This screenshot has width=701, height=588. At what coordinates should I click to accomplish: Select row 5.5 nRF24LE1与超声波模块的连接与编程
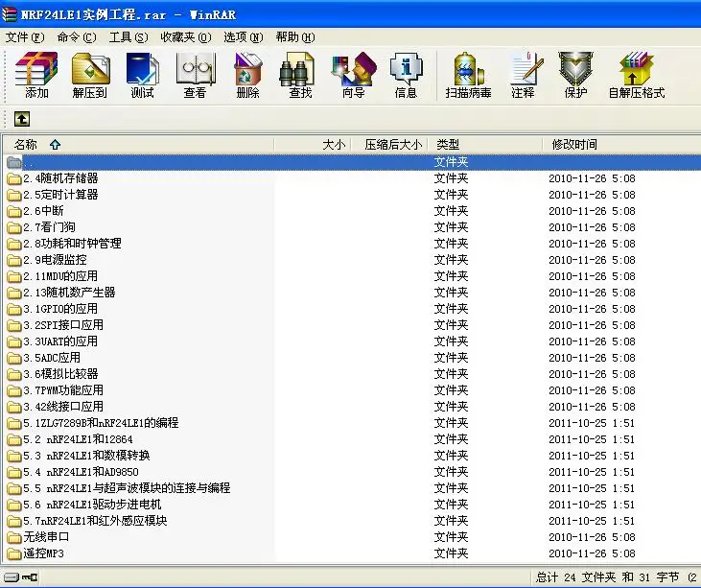353,488
